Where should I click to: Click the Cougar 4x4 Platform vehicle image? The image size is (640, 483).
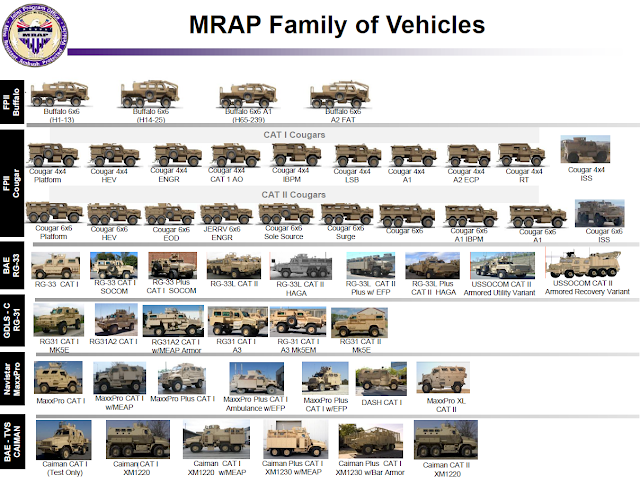[x=53, y=155]
